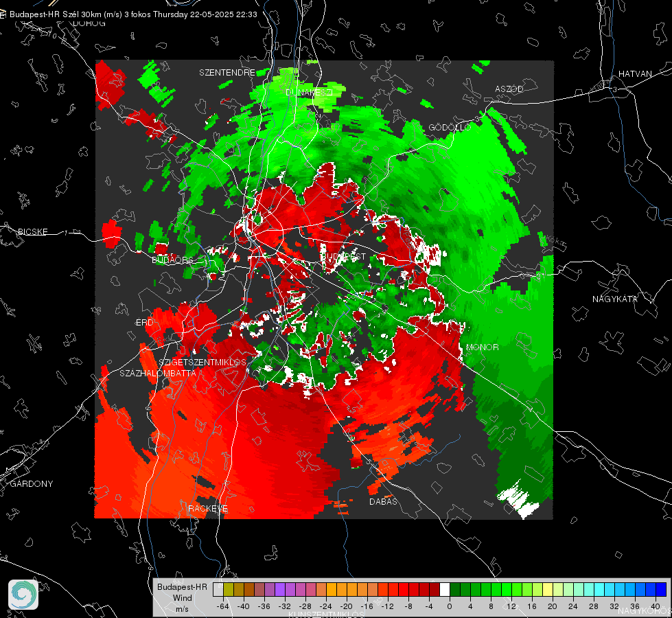The width and height of the screenshot is (672, 618).
Task: Click the m/s unit label in legend
Action: (182, 608)
